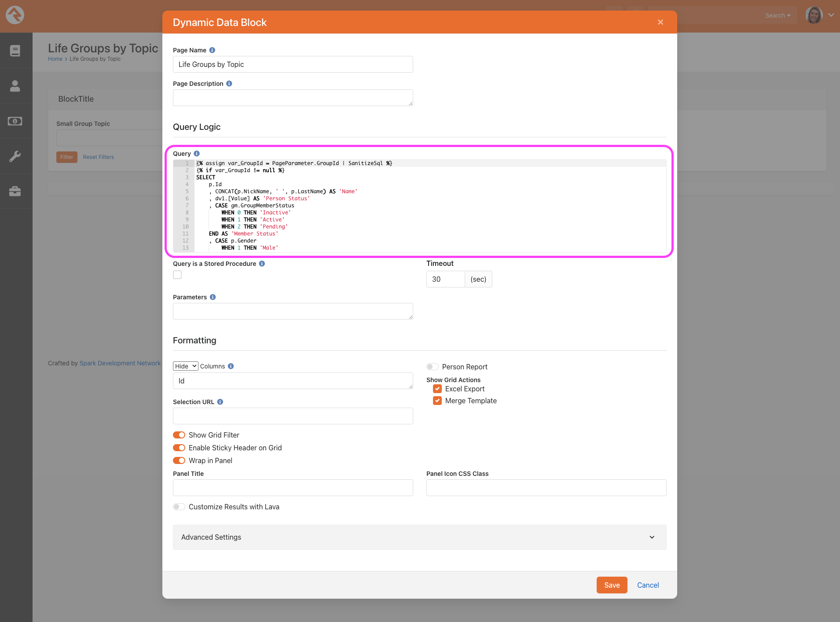The height and width of the screenshot is (622, 840).
Task: Click the Page Description text area
Action: coord(293,98)
